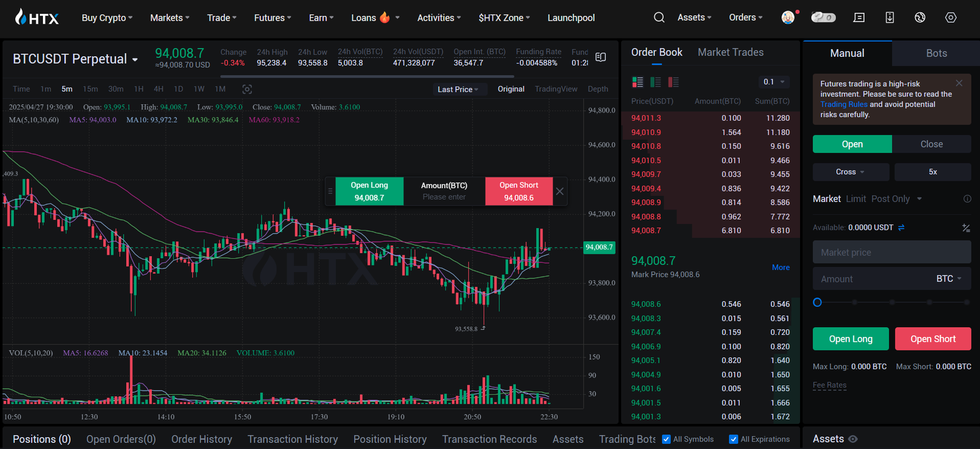This screenshot has height=449, width=980.
Task: Expand the Futures menu
Action: coord(273,18)
